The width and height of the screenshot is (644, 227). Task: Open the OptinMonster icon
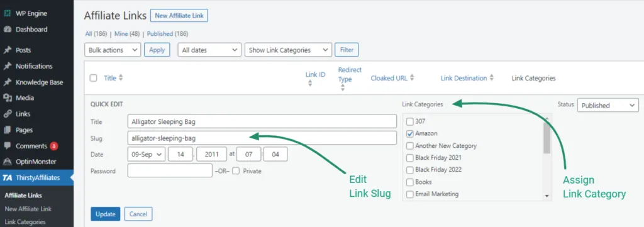(x=7, y=162)
